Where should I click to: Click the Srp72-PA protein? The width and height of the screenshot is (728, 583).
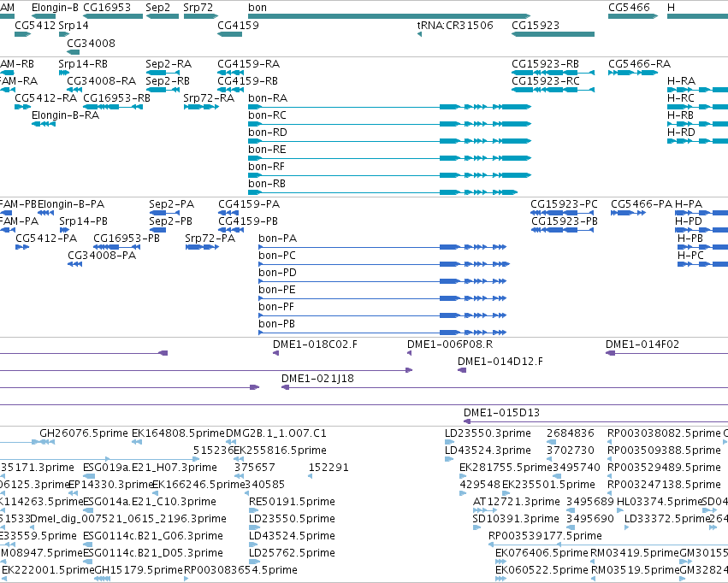tap(202, 247)
